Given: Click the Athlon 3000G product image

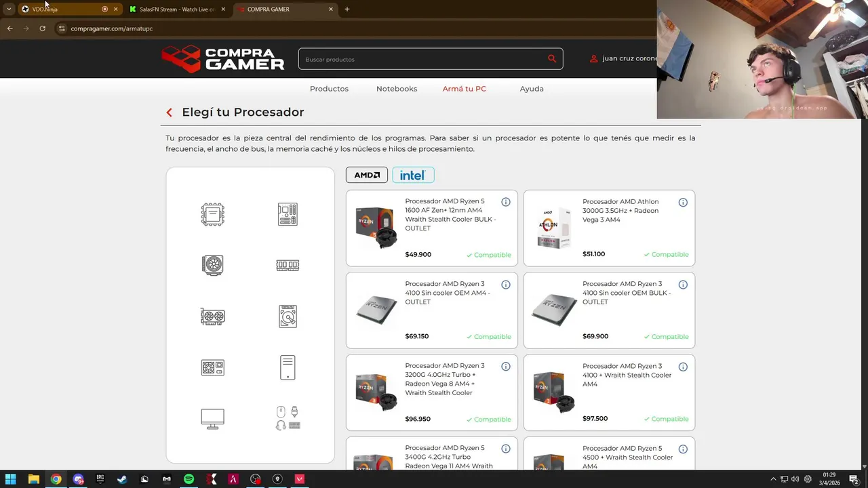Looking at the screenshot, I should (x=554, y=228).
